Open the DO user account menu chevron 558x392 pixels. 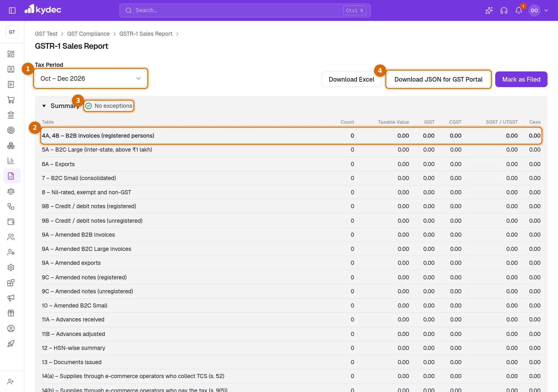(546, 10)
